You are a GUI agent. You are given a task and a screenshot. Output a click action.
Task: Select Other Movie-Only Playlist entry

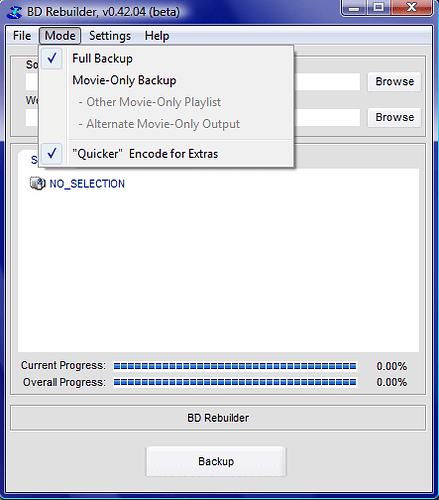[150, 102]
